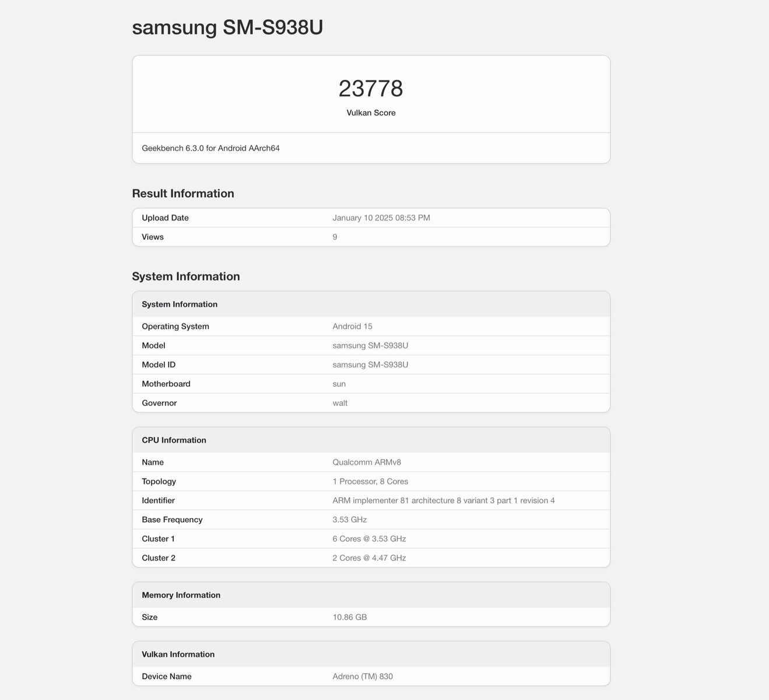
Task: Select the "Cluster 2" row label
Action: (159, 558)
